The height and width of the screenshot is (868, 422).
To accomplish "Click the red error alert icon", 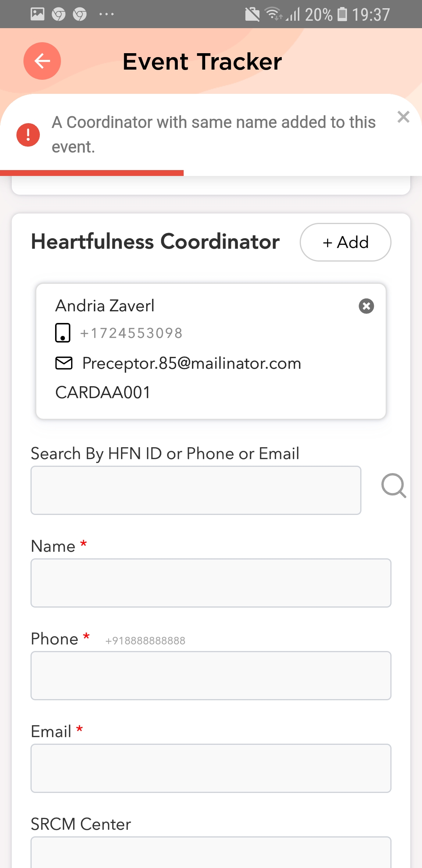I will pos(28,135).
